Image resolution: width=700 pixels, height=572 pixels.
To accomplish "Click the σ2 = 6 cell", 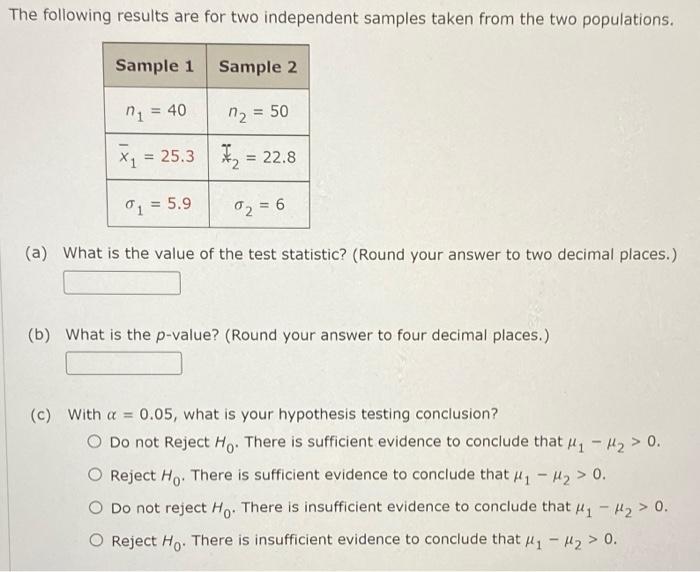I will click(259, 205).
